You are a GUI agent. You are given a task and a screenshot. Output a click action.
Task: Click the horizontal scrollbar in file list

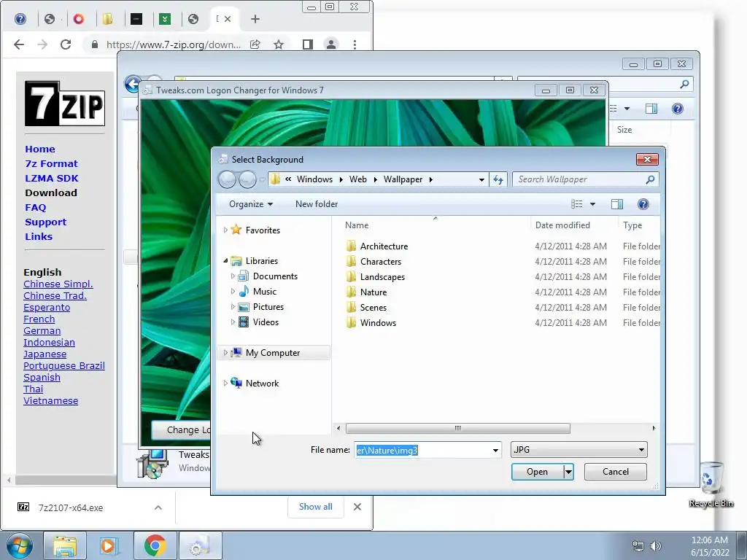click(x=457, y=428)
